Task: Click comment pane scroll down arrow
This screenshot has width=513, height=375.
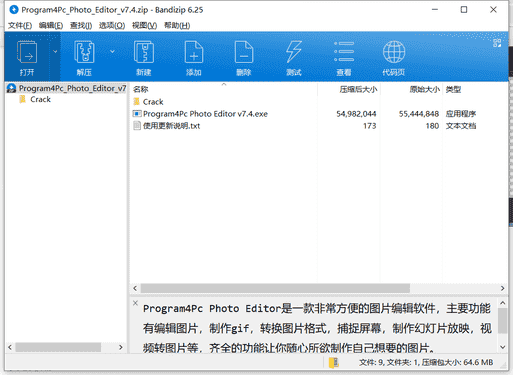Action: click(503, 347)
